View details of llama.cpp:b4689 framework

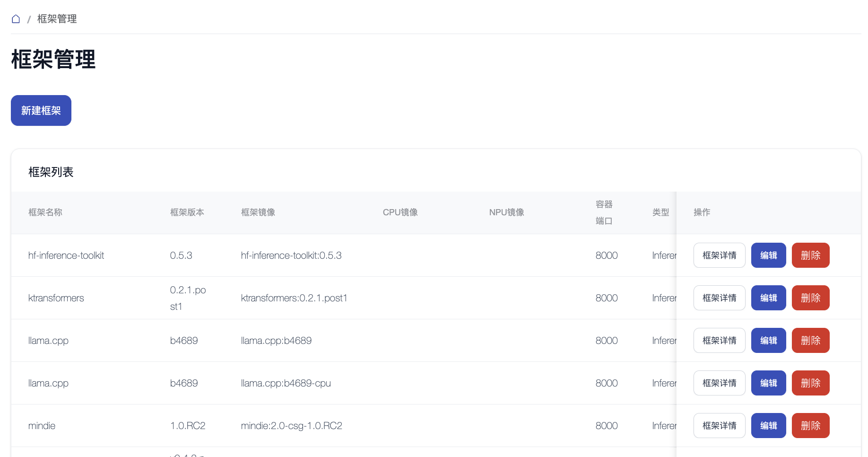(719, 341)
